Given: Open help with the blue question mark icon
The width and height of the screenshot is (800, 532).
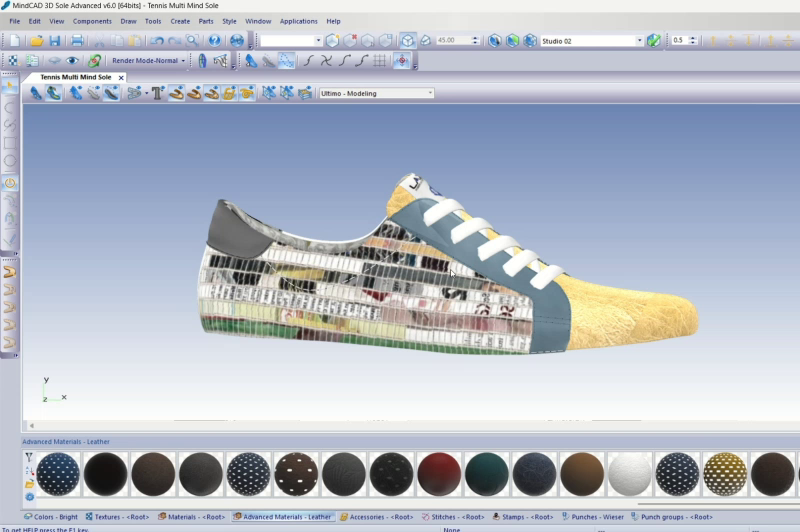Looking at the screenshot, I should (x=214, y=41).
